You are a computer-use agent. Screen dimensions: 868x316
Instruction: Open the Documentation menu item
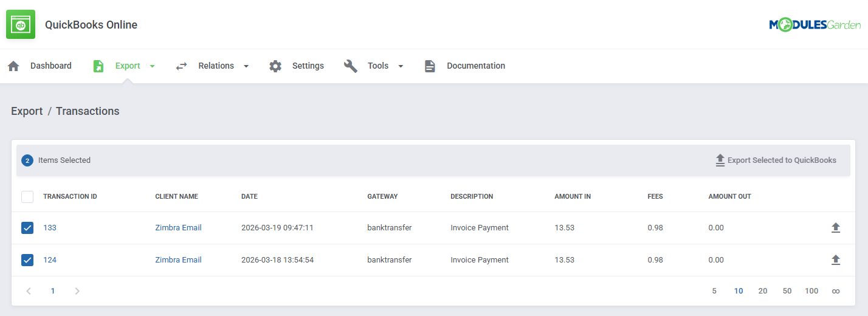pyautogui.click(x=476, y=66)
